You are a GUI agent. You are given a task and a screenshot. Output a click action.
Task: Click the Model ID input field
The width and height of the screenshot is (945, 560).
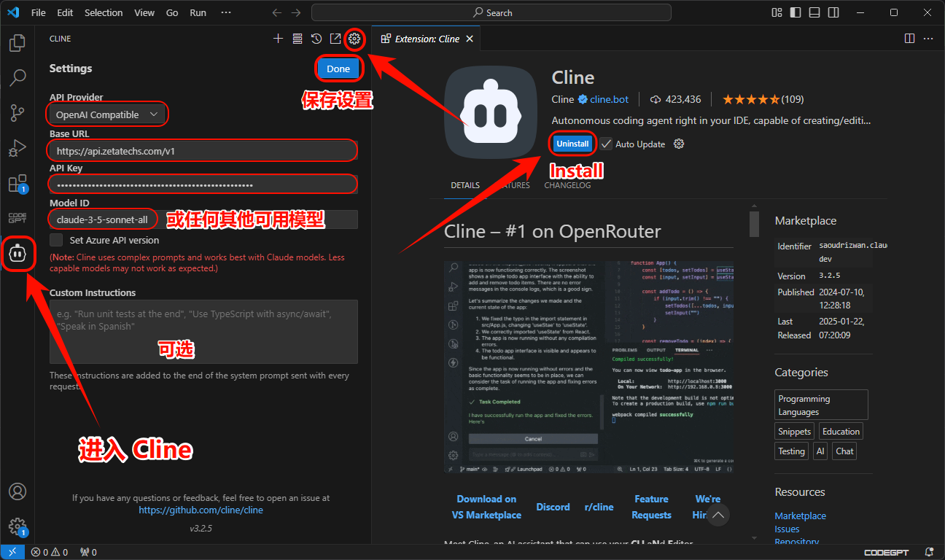[203, 219]
